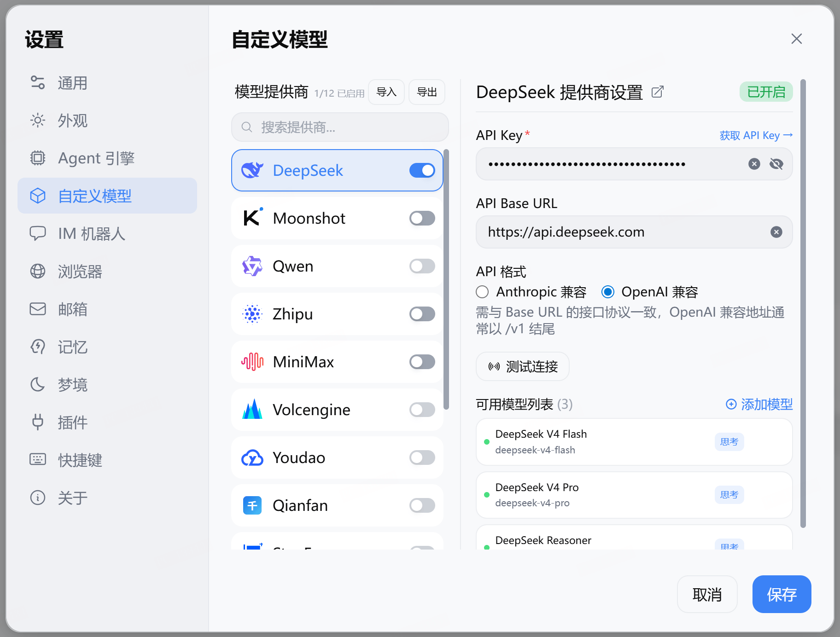
Task: Enable the Zhipu provider toggle
Action: 422,314
